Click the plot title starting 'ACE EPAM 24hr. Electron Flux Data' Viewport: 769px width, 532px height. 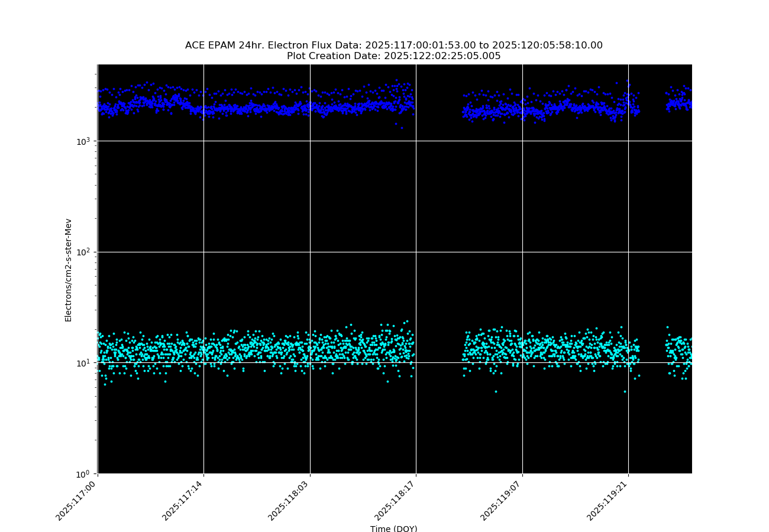(394, 46)
